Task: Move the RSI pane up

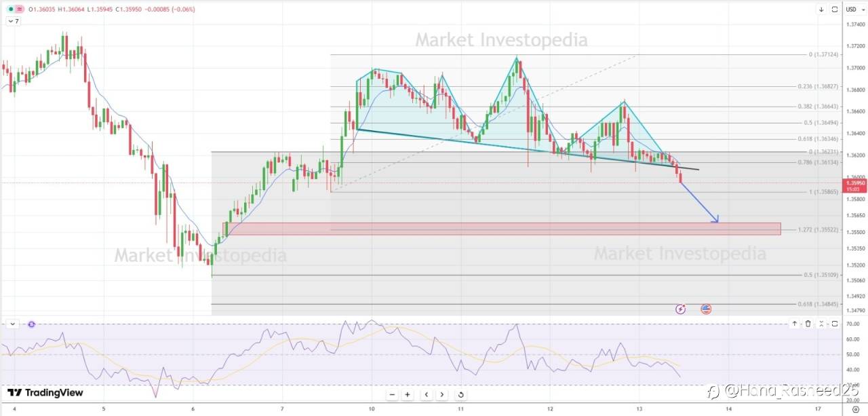Action: click(794, 324)
